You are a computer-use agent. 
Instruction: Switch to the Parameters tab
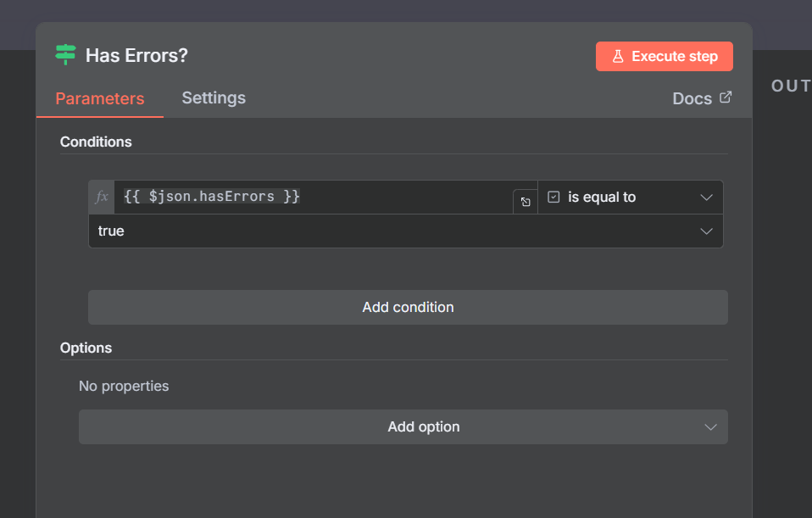point(100,98)
